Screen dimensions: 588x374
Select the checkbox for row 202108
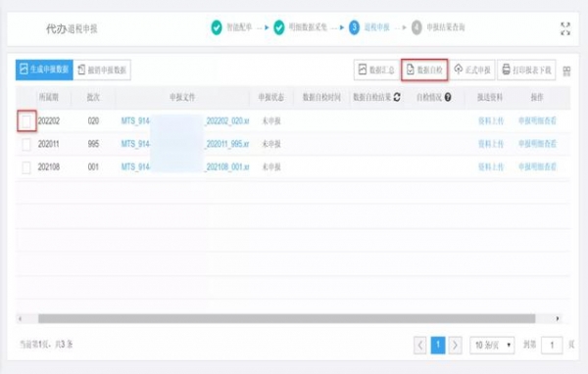[26, 167]
